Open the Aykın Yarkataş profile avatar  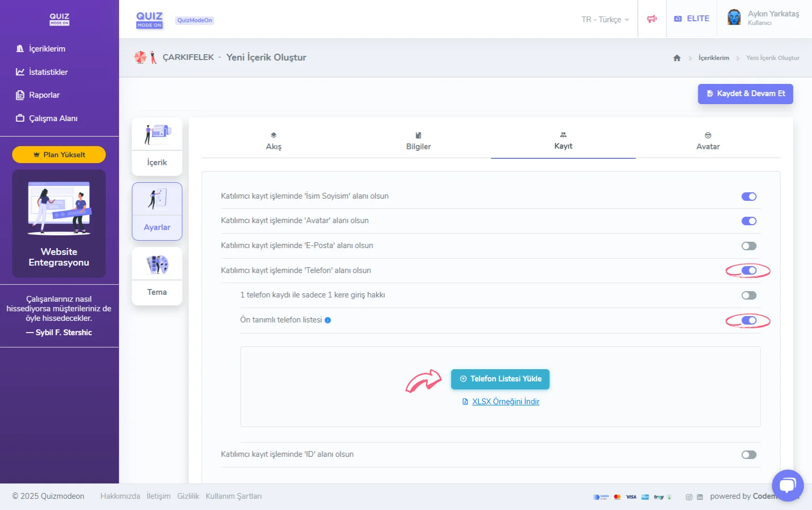click(x=734, y=18)
